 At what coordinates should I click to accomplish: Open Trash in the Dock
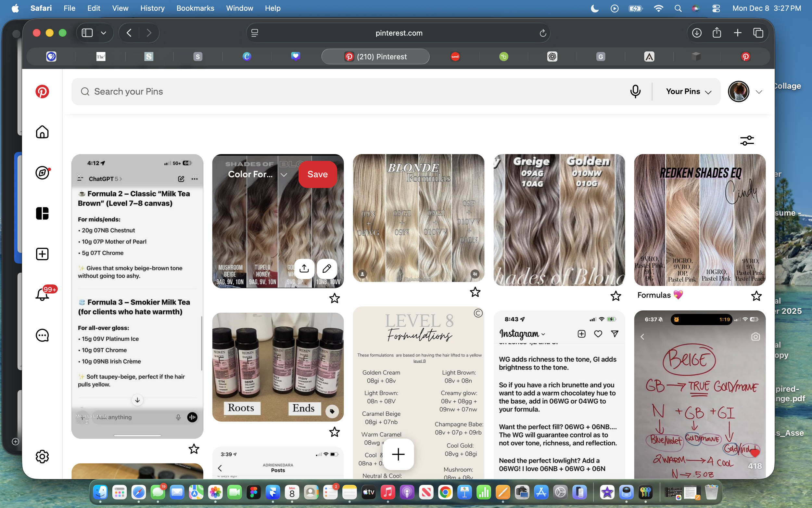[x=712, y=492]
